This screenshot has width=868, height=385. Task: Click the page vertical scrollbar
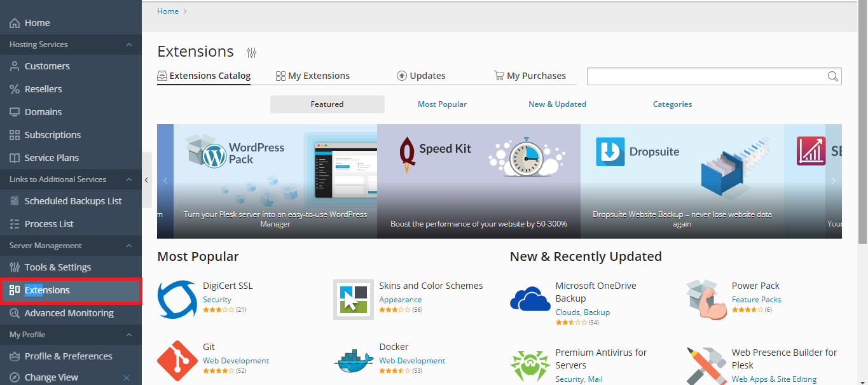click(x=863, y=122)
